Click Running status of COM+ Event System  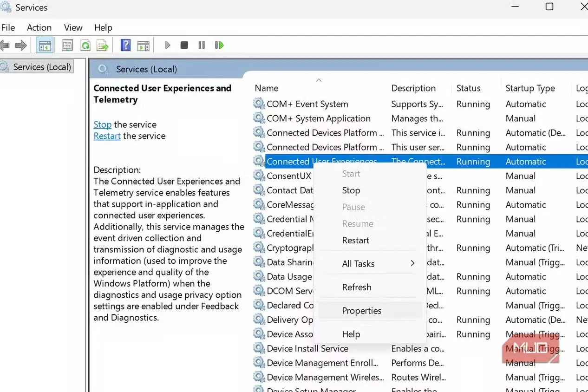tap(473, 104)
